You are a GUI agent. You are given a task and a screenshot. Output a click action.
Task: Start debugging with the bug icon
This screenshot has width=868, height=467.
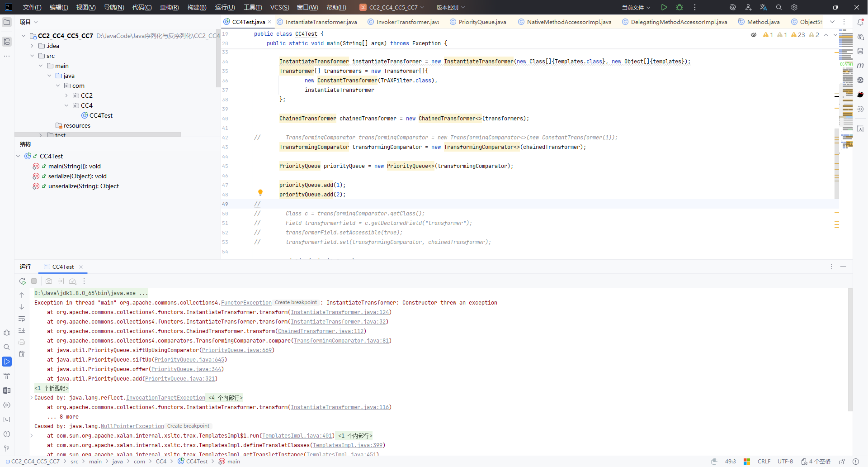(x=679, y=7)
